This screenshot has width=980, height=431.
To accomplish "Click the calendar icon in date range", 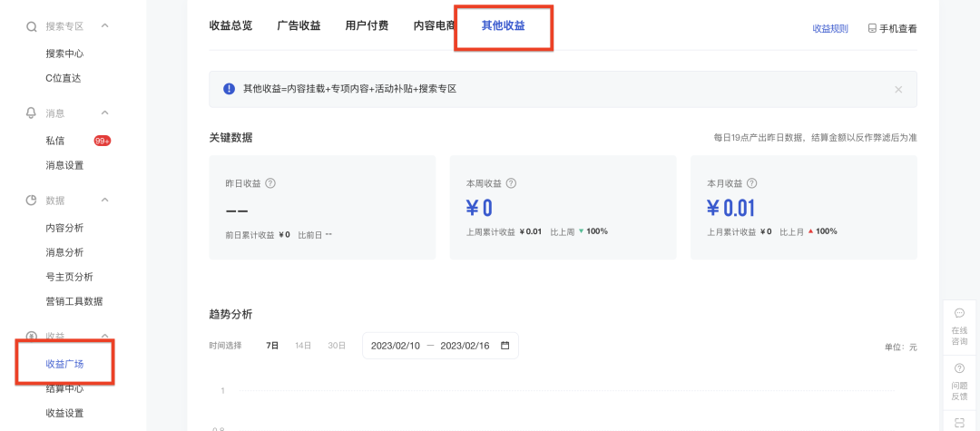I will pyautogui.click(x=505, y=346).
